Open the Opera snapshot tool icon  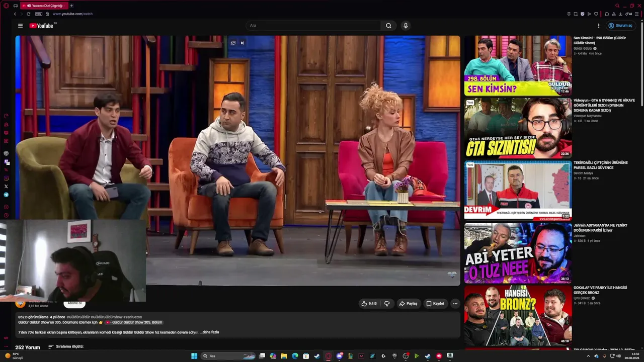576,14
